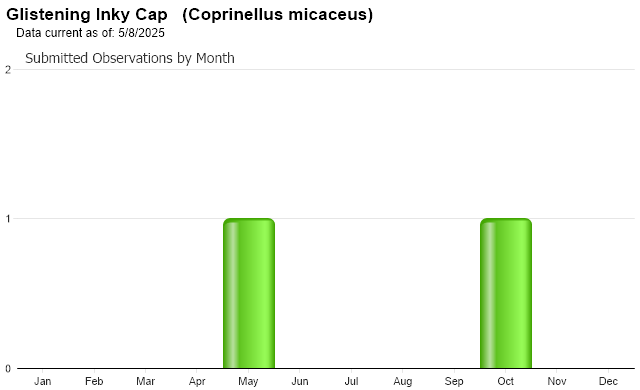Image resolution: width=640 pixels, height=390 pixels.
Task: Click the Submitted Observations by Month heading
Action: click(x=130, y=58)
